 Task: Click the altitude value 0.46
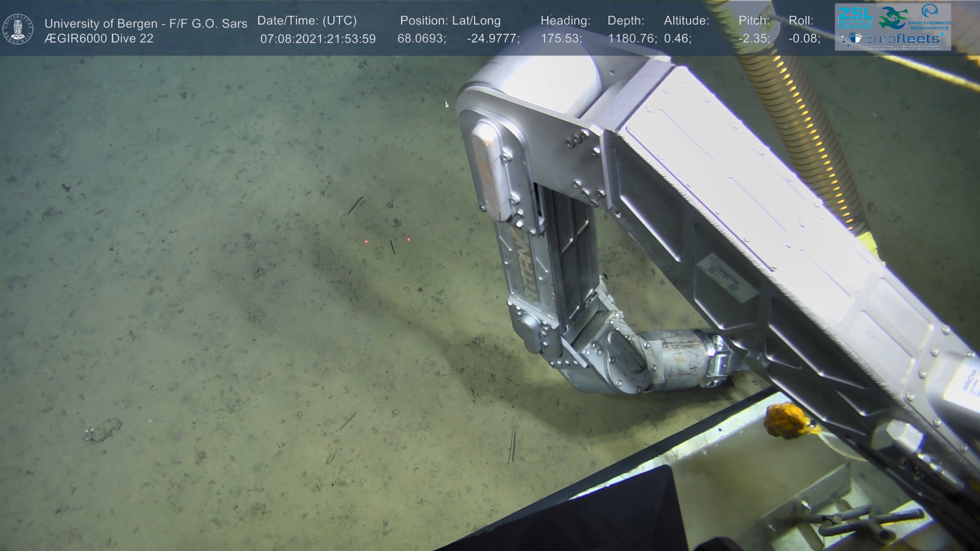[677, 39]
